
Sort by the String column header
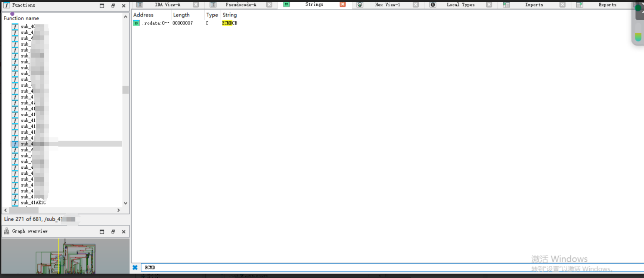click(229, 15)
